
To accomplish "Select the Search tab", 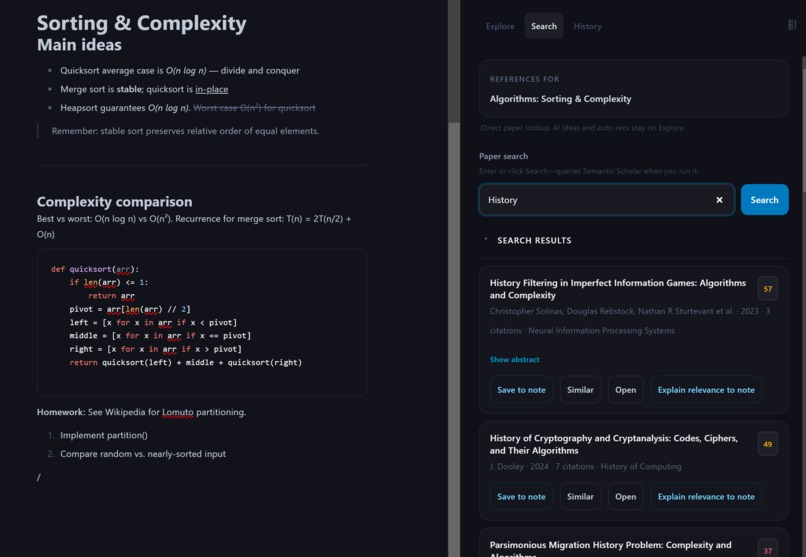I will [x=543, y=26].
